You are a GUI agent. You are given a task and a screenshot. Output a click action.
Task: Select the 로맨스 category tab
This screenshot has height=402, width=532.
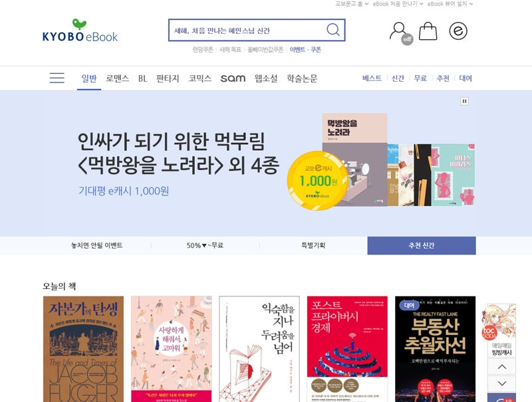[118, 78]
